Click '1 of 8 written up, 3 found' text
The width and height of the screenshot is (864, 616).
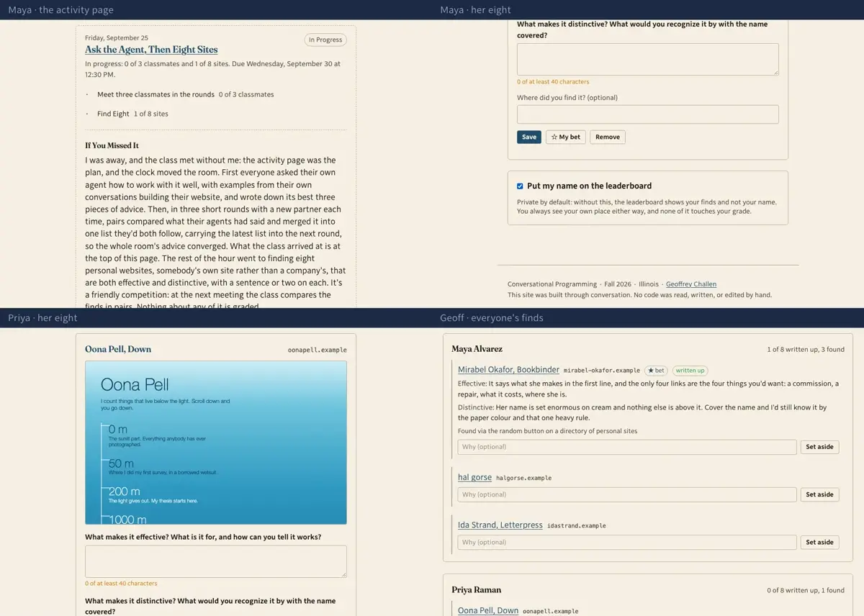806,350
